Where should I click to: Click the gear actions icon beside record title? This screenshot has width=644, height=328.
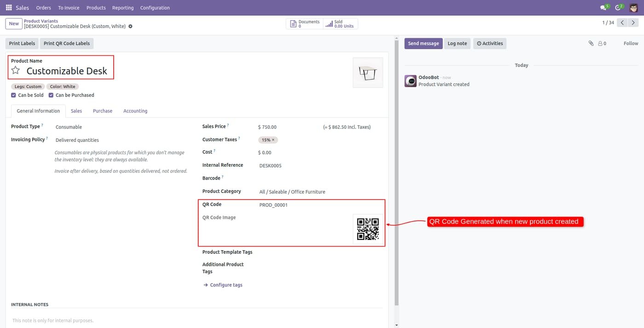pos(131,26)
